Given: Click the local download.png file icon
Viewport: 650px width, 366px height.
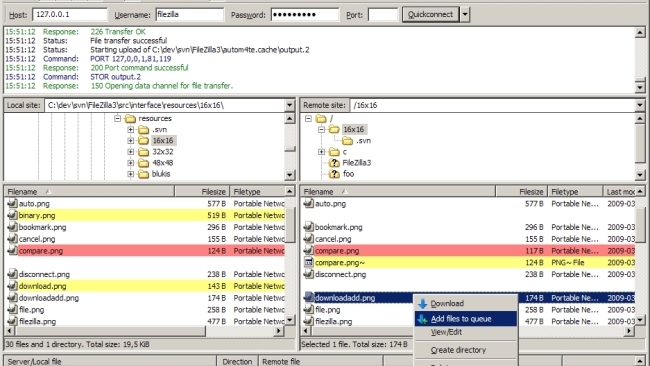Looking at the screenshot, I should coord(12,286).
